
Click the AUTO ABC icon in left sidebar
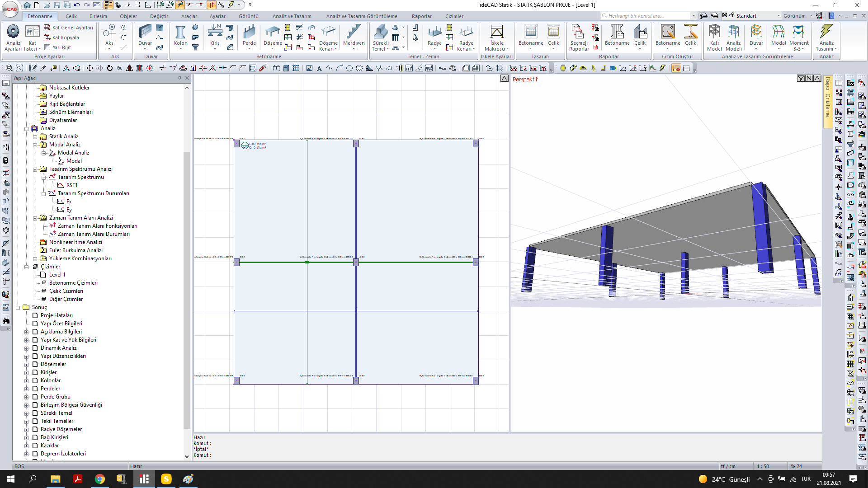(x=6, y=307)
